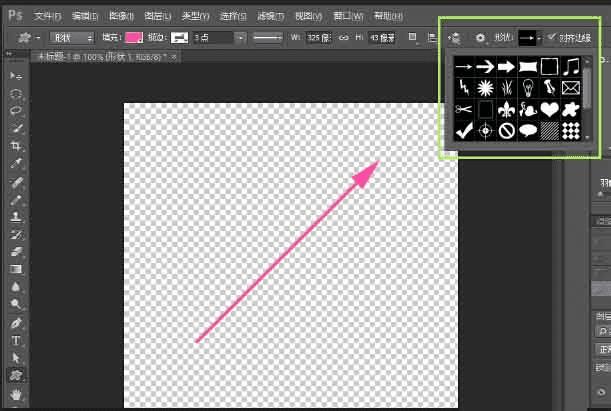Image resolution: width=611 pixels, height=411 pixels.
Task: Choose the heart shape
Action: point(549,109)
